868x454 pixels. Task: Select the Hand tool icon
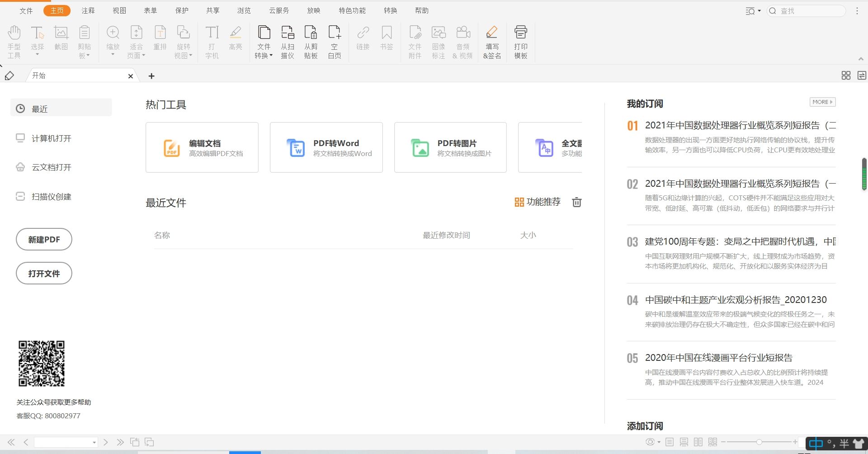tap(14, 42)
